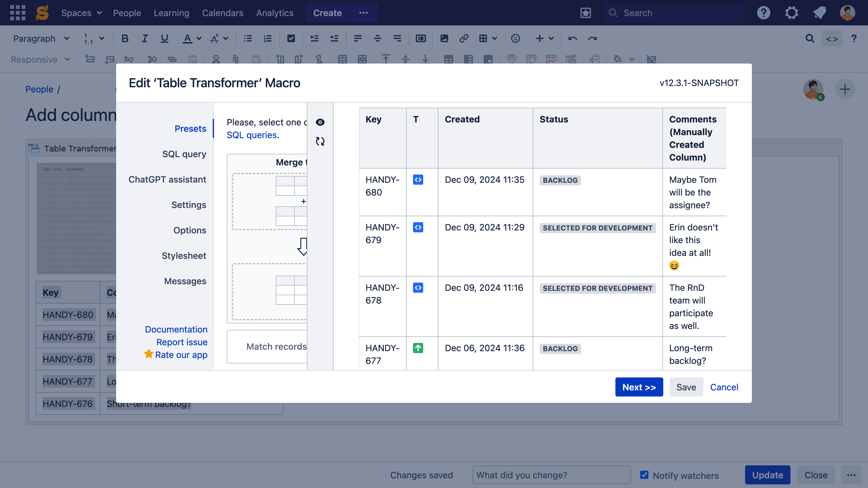Open the Documentation link

click(x=176, y=329)
